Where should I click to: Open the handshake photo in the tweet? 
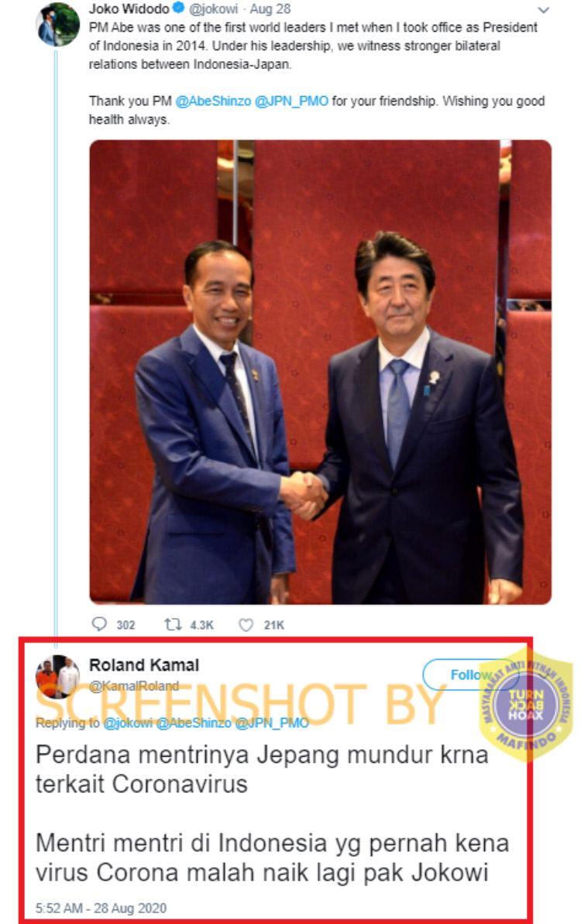click(320, 372)
